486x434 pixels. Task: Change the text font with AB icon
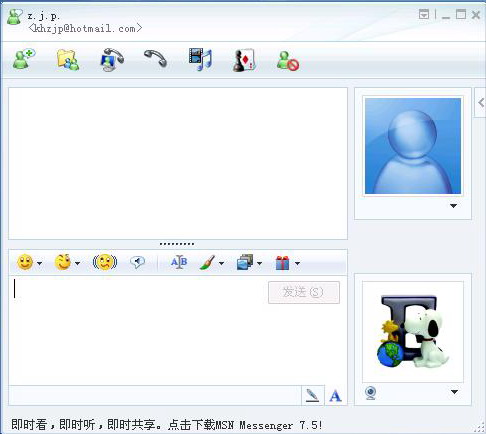tap(179, 262)
